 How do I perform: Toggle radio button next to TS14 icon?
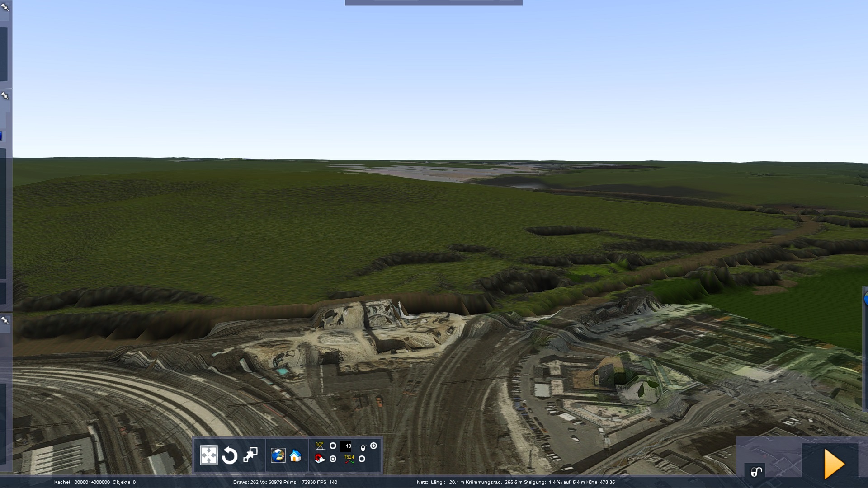point(362,459)
